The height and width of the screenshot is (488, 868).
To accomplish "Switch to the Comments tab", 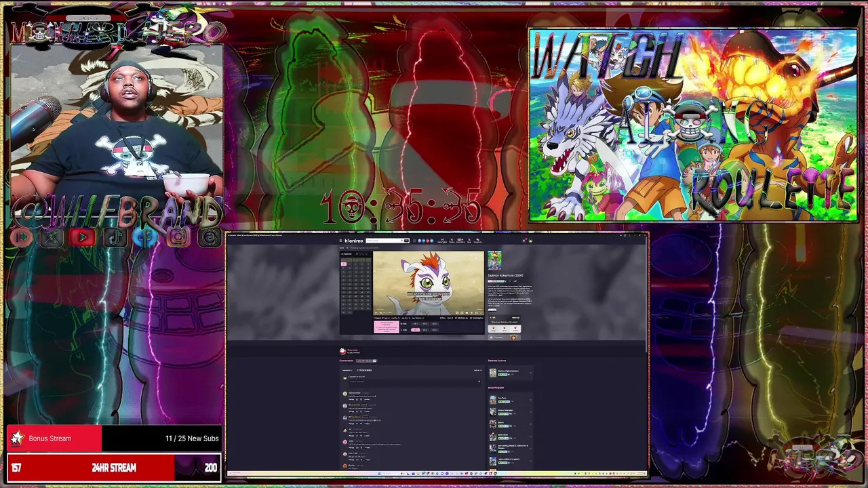I will point(346,361).
